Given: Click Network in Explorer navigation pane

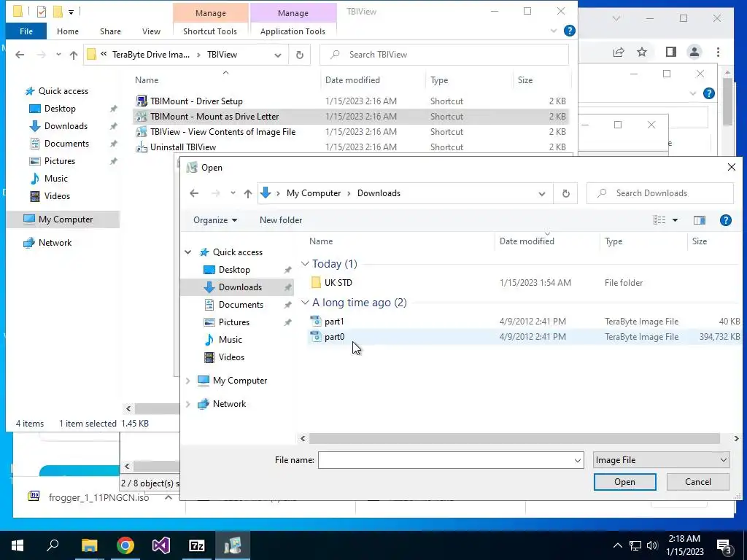Looking at the screenshot, I should pos(55,243).
